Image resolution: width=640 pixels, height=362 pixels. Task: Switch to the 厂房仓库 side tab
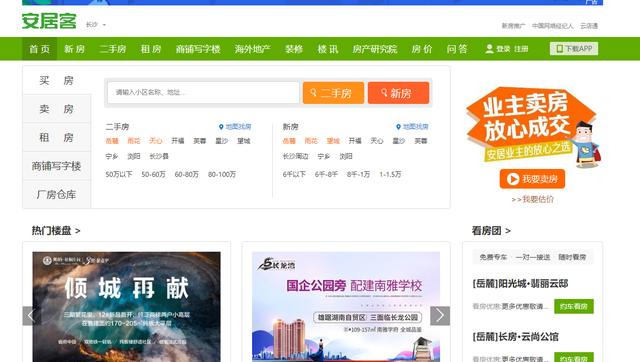57,195
